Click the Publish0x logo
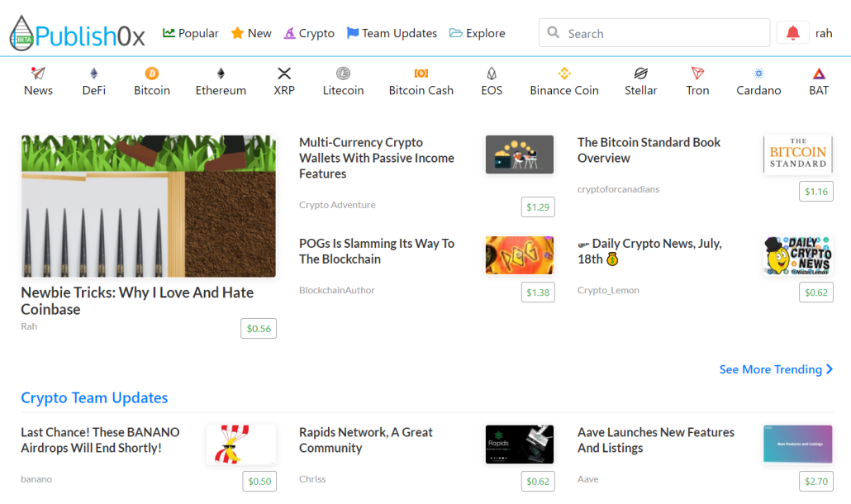 coord(78,34)
